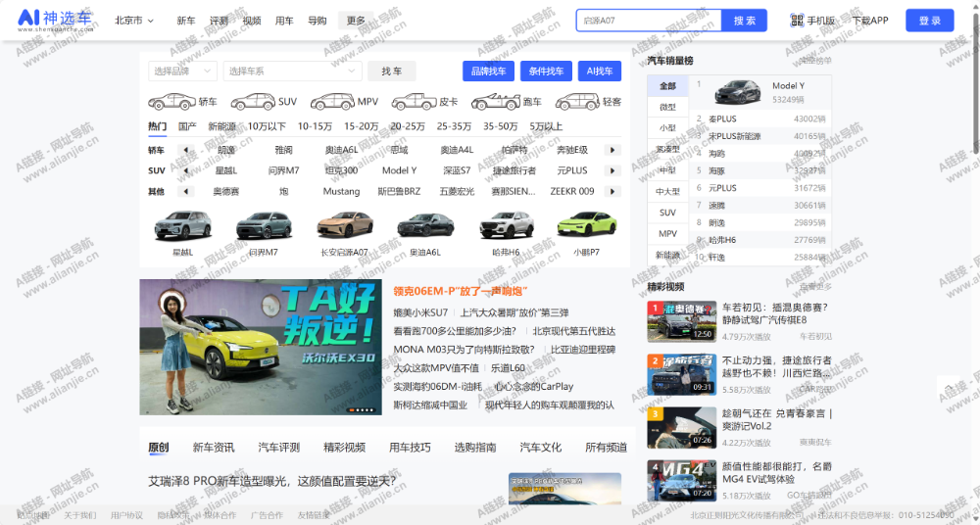Viewport: 980px width, 525px height.
Task: Play the 爽游记Vol.2 video thumbnail
Action: click(x=682, y=427)
